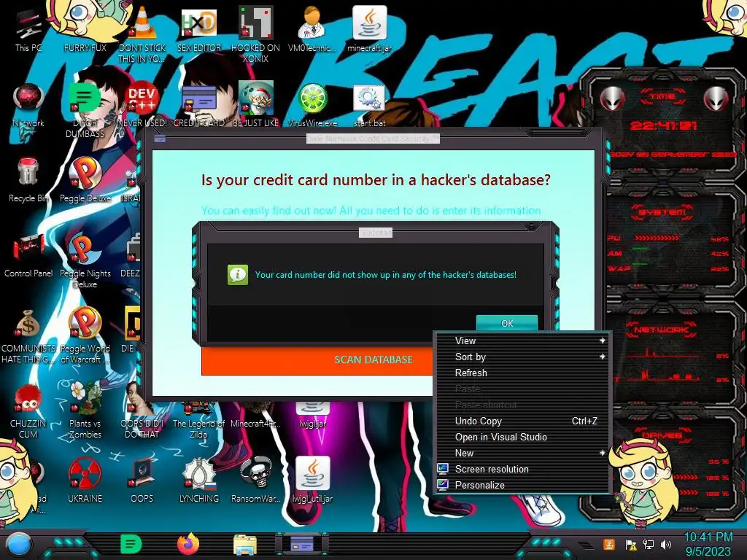The height and width of the screenshot is (560, 747).
Task: Select the lwjgl.jar file icon
Action: [312, 415]
